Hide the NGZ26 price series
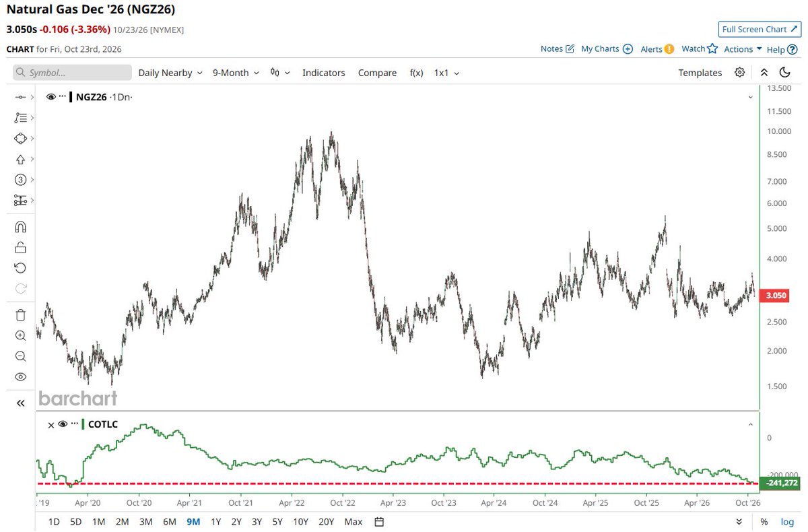Image resolution: width=808 pixels, height=532 pixels. pos(50,97)
